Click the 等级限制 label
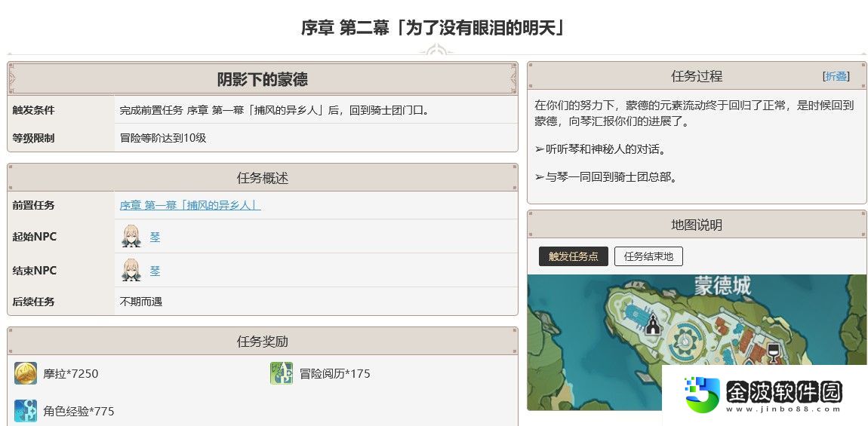Image resolution: width=868 pixels, height=426 pixels. click(x=33, y=138)
